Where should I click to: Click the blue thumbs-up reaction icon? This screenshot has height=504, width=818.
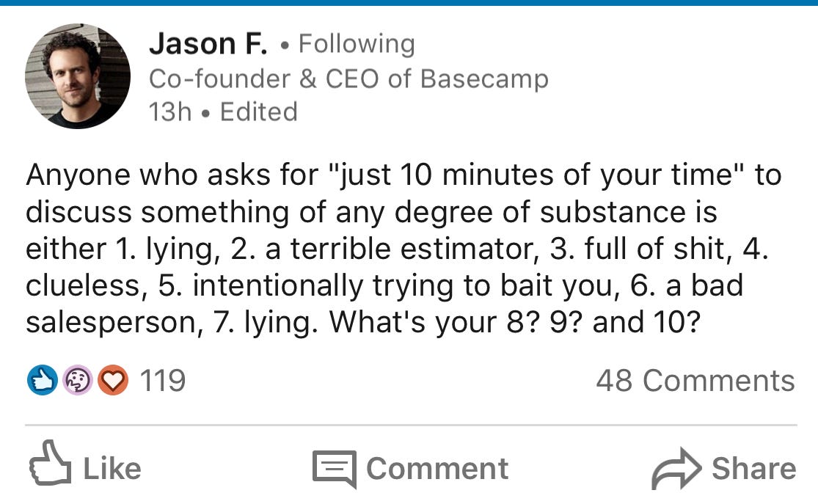(x=43, y=380)
